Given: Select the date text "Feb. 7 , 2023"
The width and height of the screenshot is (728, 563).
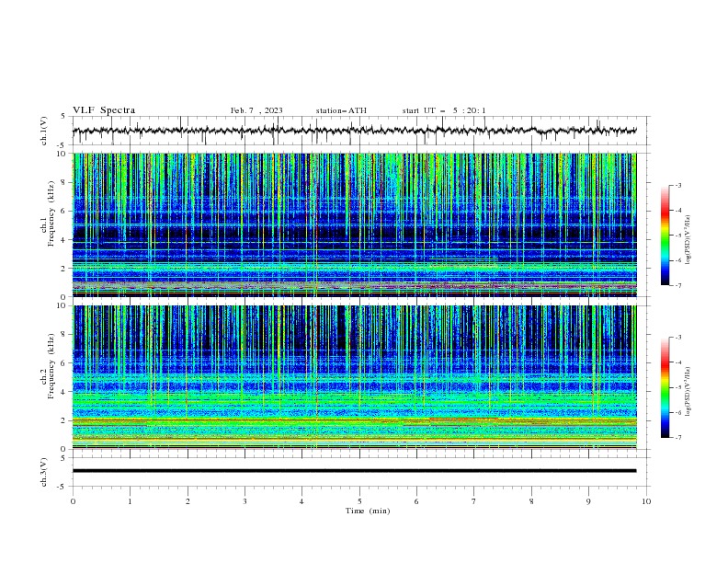Looking at the screenshot, I should coord(256,110).
